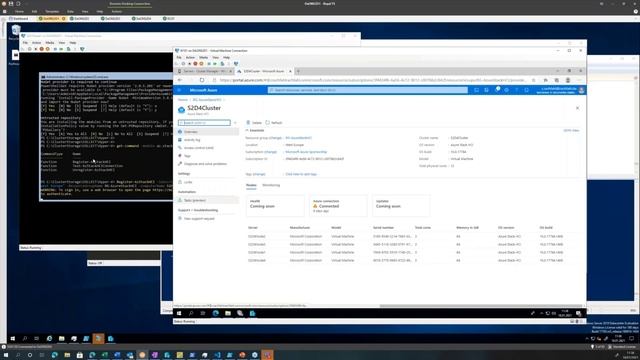Switch to the Cluster Manager browser tab

(205, 71)
